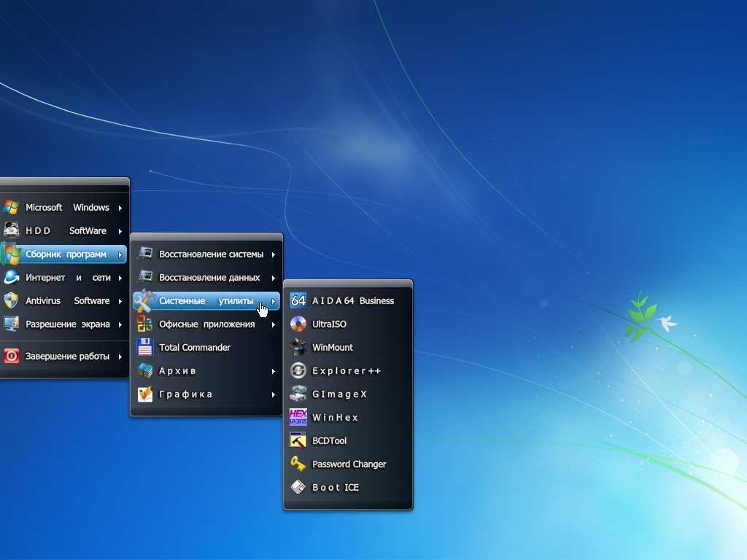Viewport: 747px width, 560px height.
Task: Launch WinHex from the utilities list
Action: click(x=348, y=418)
